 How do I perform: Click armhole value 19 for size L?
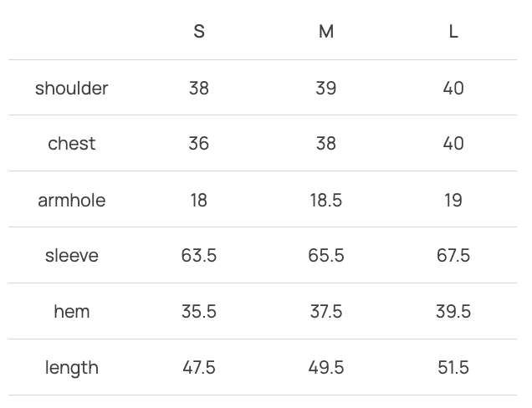(453, 200)
